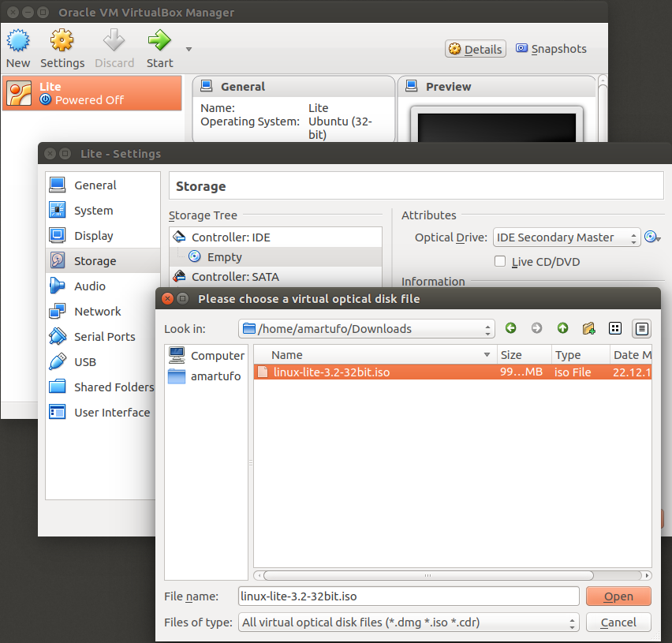Sort files by Type column
This screenshot has width=672, height=643.
click(x=581, y=354)
